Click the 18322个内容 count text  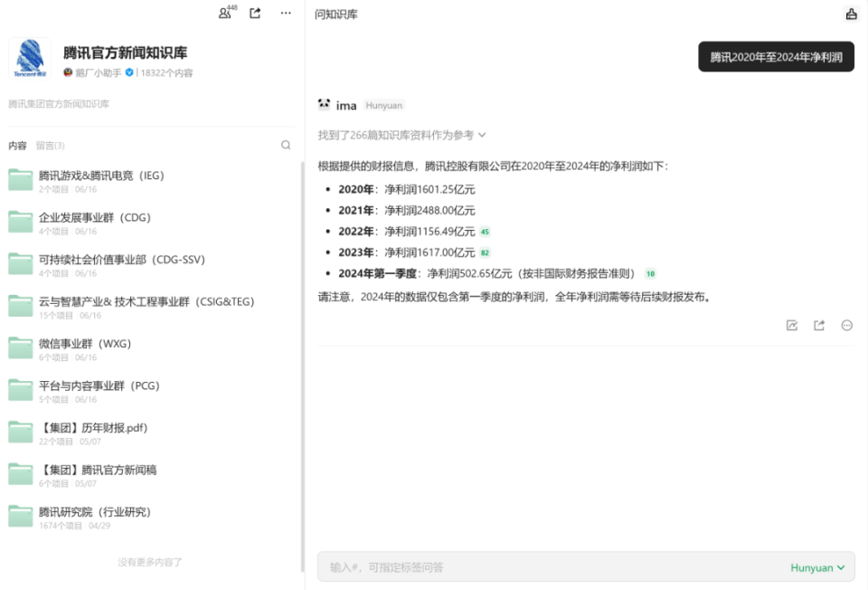[166, 72]
